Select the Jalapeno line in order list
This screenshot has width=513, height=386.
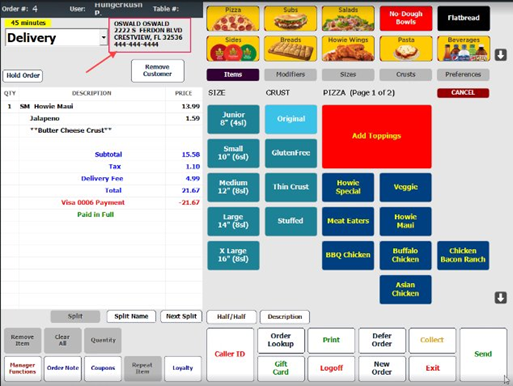click(x=101, y=118)
